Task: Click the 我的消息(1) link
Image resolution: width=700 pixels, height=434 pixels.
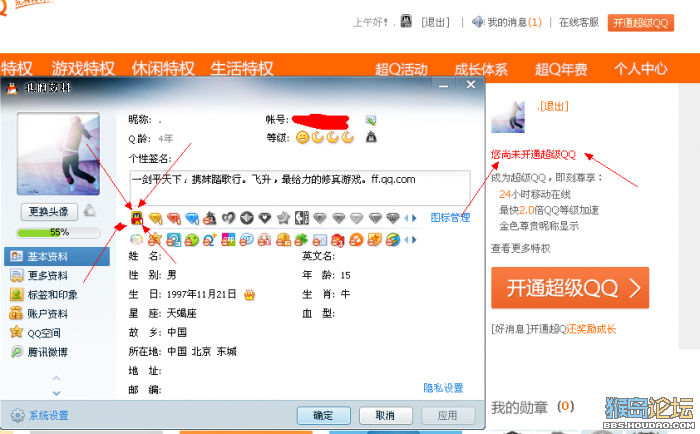Action: point(514,22)
